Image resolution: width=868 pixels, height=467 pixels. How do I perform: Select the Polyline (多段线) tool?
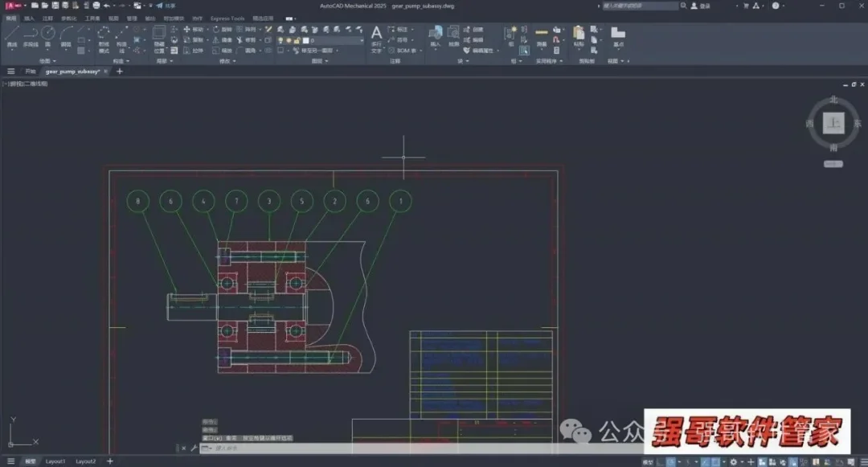(31, 36)
